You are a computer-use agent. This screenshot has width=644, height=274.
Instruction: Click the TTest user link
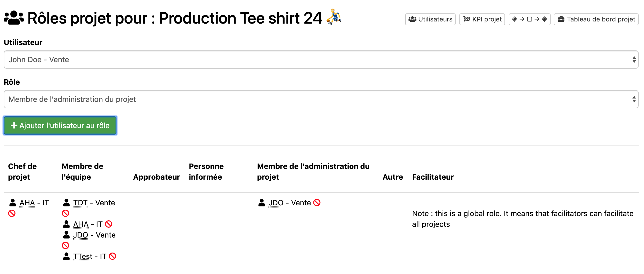(x=83, y=257)
